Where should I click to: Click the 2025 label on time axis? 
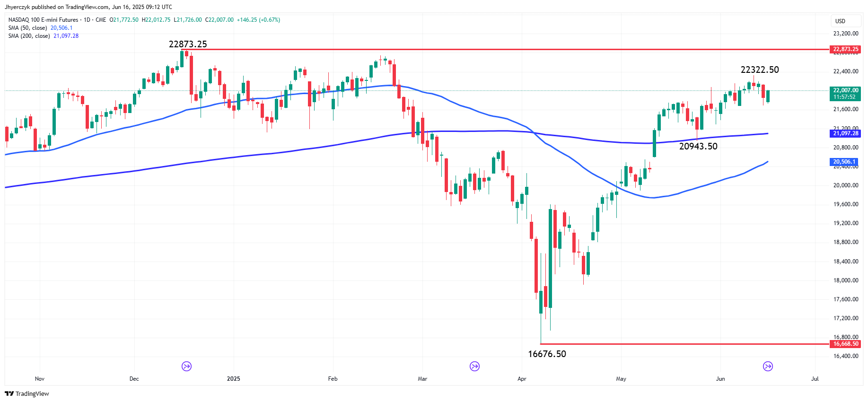click(x=233, y=379)
